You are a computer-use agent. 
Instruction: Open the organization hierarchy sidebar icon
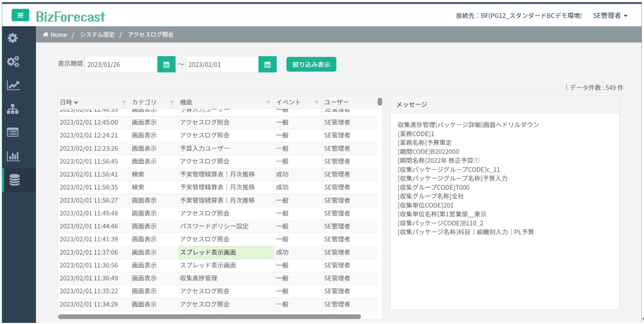13,109
